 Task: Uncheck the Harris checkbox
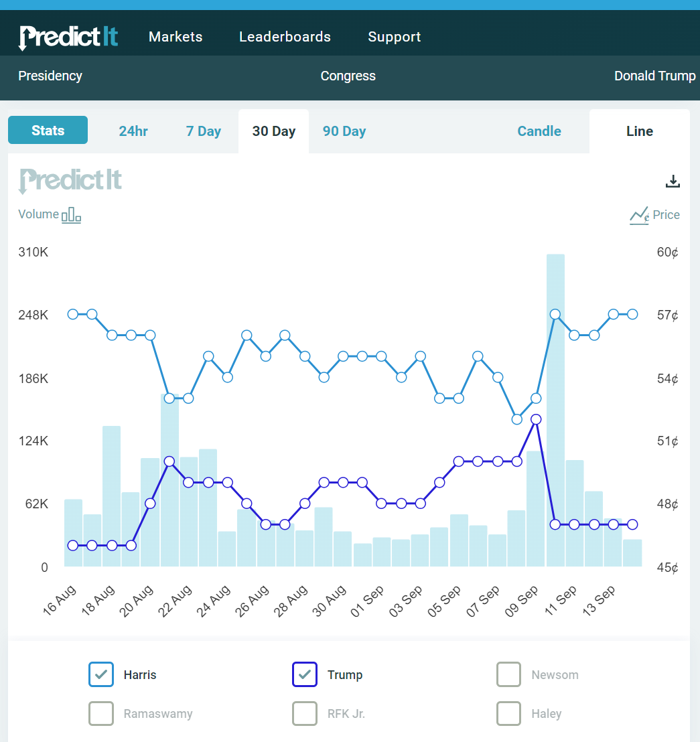pyautogui.click(x=101, y=674)
